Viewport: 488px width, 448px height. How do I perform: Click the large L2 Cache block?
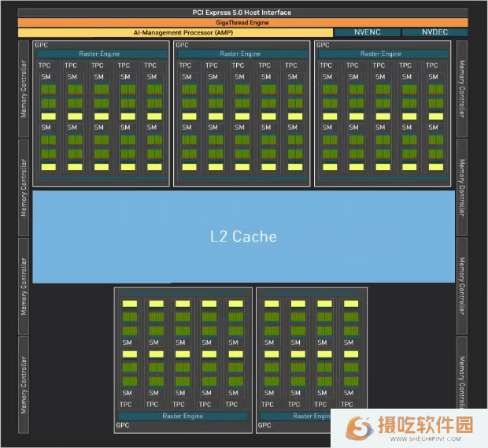click(244, 237)
